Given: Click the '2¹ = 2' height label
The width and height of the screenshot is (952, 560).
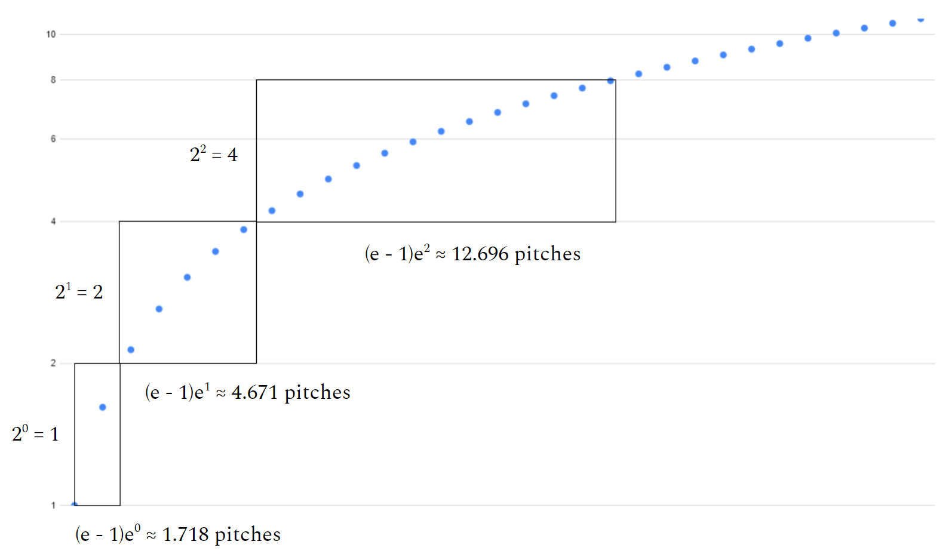Looking at the screenshot, I should 79,291.
